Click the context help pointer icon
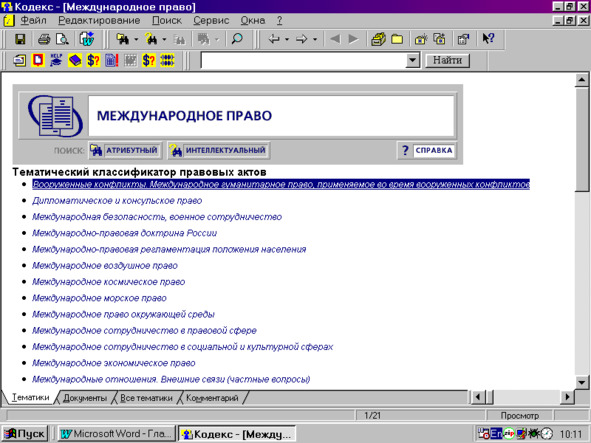Image resolution: width=591 pixels, height=443 pixels. pos(488,38)
